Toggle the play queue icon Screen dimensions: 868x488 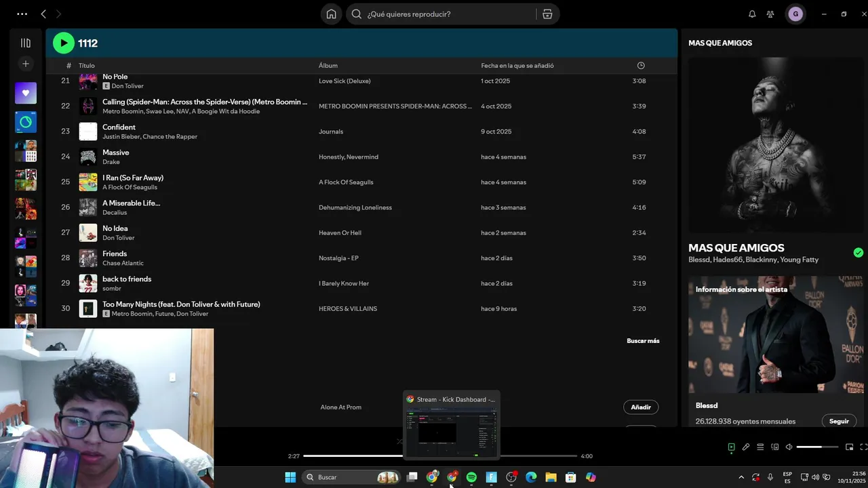point(760,447)
